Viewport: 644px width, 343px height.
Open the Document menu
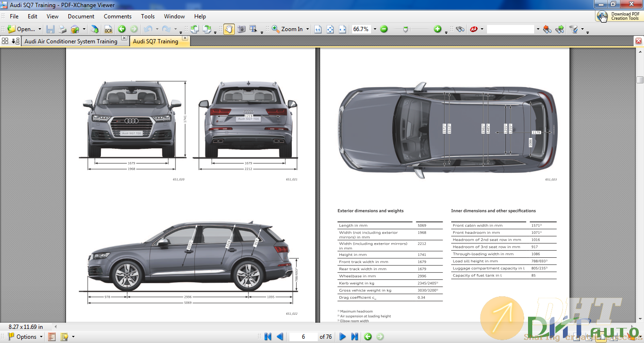pyautogui.click(x=81, y=16)
